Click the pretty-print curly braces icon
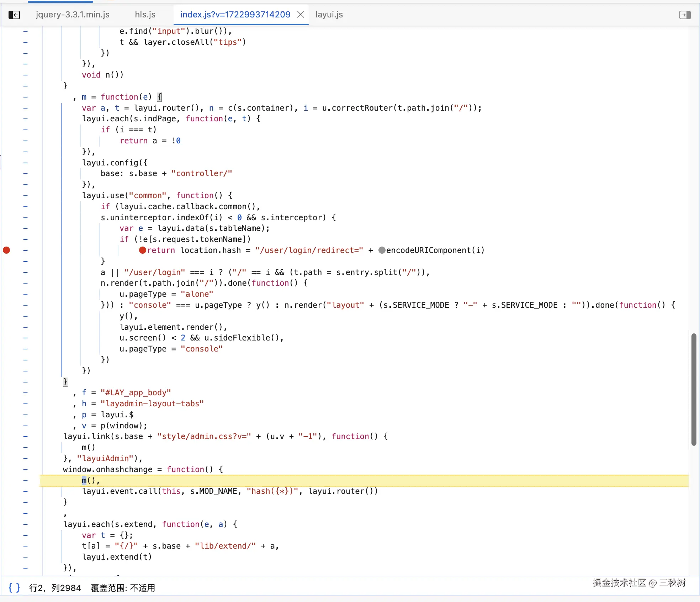This screenshot has width=700, height=602. 14,587
